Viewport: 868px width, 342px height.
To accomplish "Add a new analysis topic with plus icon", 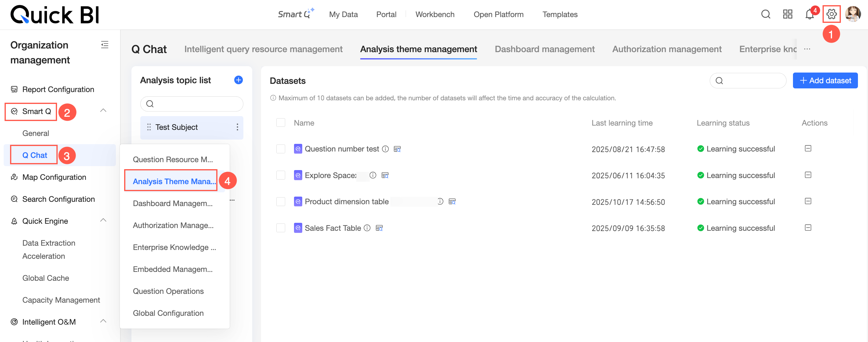I will 238,80.
